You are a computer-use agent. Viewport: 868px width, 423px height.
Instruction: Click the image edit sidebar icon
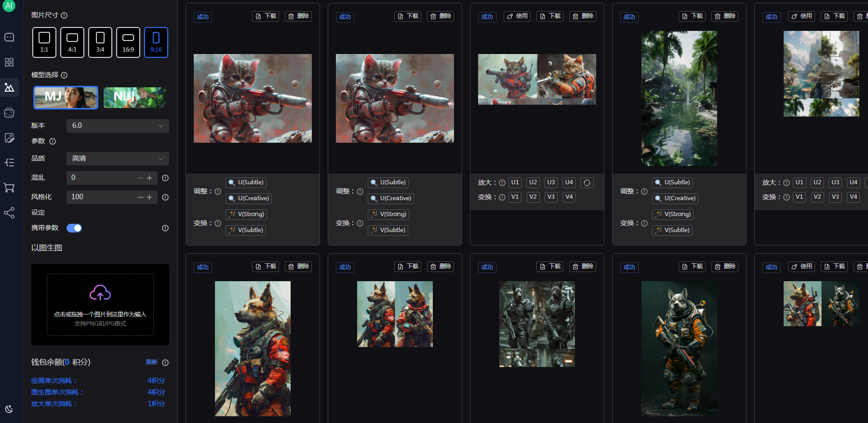(9, 137)
